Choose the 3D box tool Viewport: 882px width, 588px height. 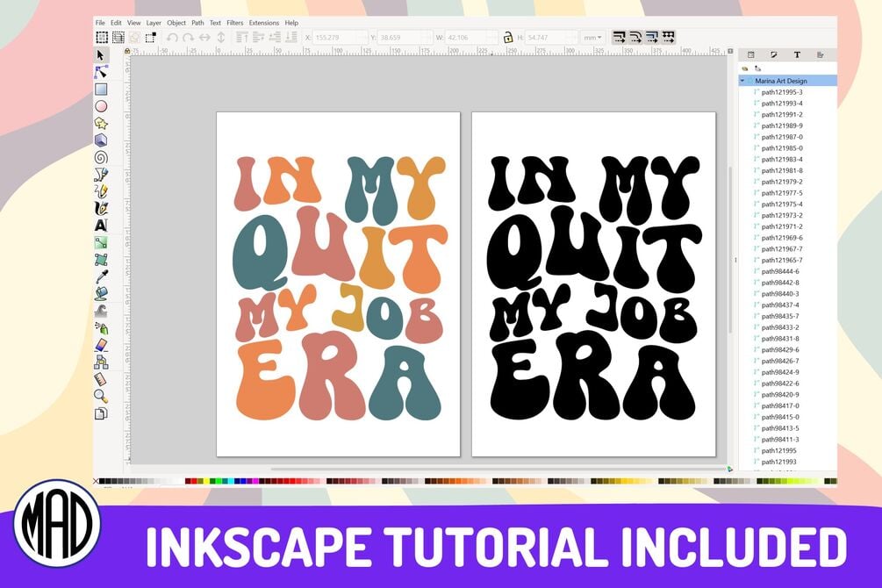[101, 140]
